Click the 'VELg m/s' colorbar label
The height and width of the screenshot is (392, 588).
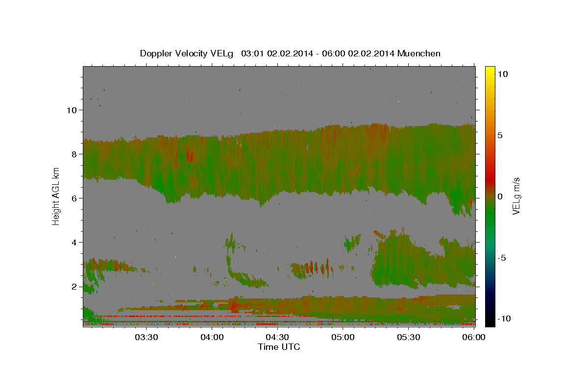pyautogui.click(x=516, y=196)
